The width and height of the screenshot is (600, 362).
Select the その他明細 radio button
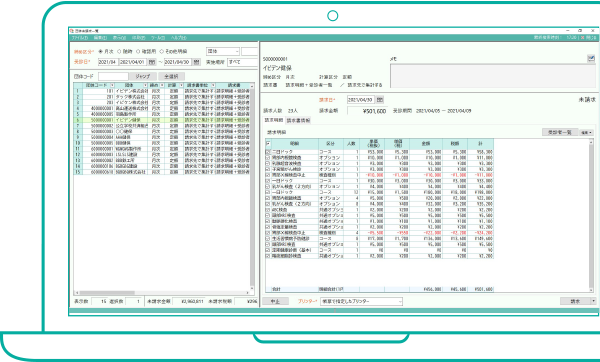(x=161, y=51)
